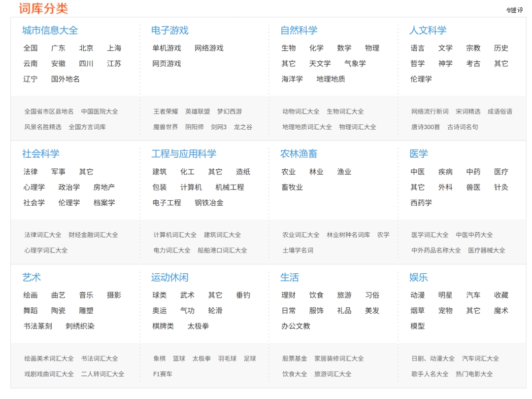Click the 天文学 subcategory link
Screen dimensions: 532x399
(320, 64)
